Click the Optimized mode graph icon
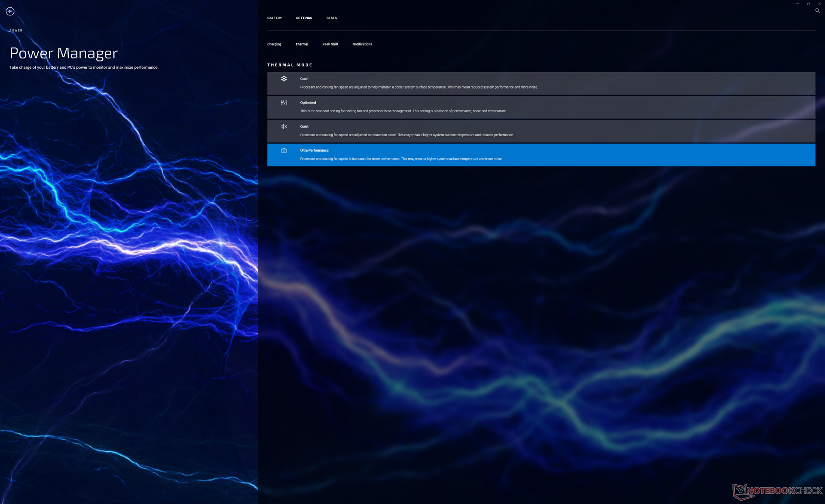 284,103
